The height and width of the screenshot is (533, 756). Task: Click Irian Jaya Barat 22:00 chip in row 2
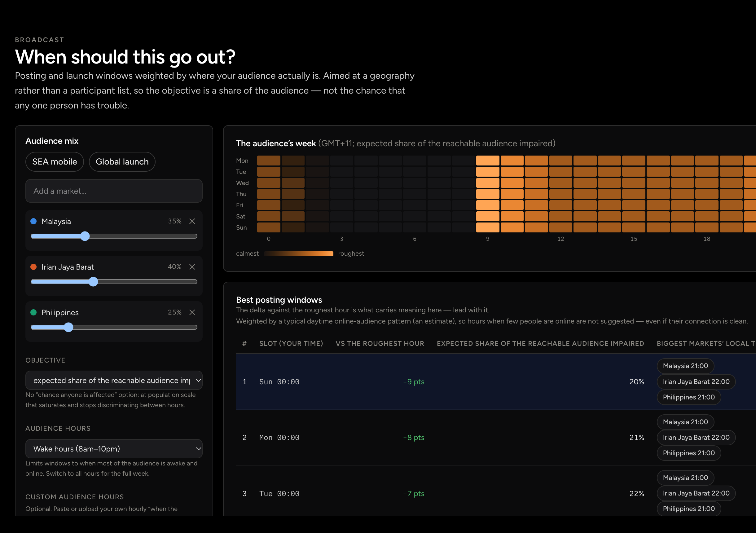(x=696, y=438)
